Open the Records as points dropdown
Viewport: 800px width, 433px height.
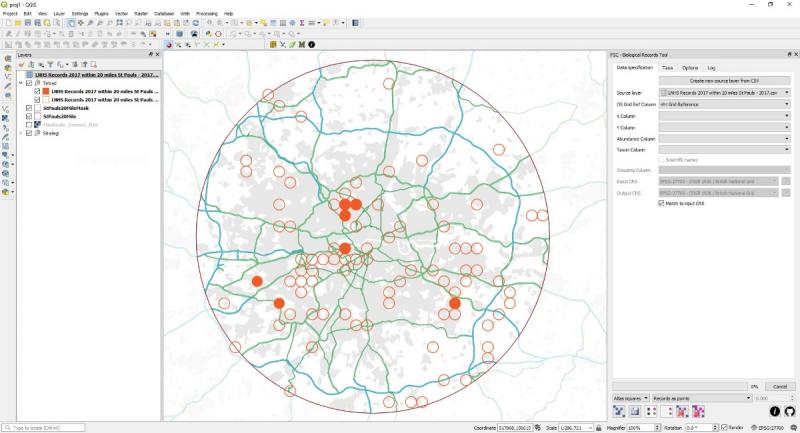coord(702,398)
